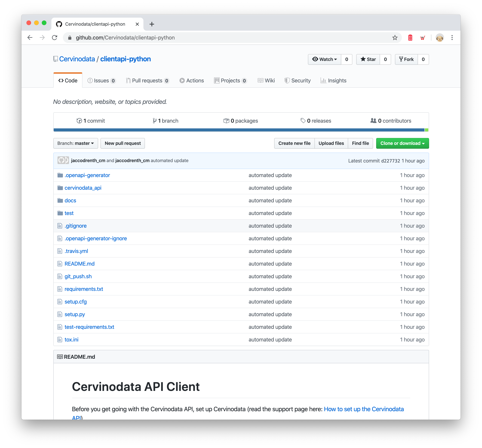Click the setup.py file icon
Screen dimensions: 482x448
(60, 314)
